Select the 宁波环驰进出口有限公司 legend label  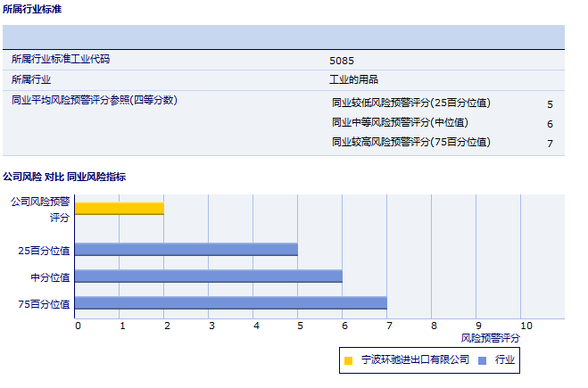[415, 360]
